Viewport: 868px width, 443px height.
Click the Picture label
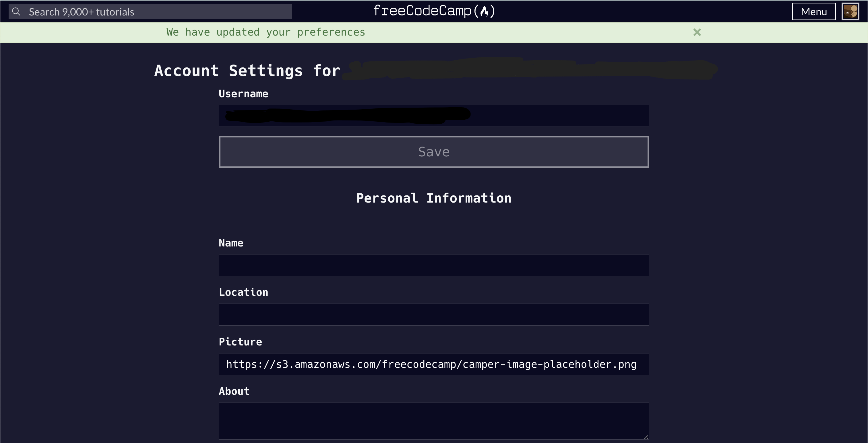pyautogui.click(x=240, y=342)
